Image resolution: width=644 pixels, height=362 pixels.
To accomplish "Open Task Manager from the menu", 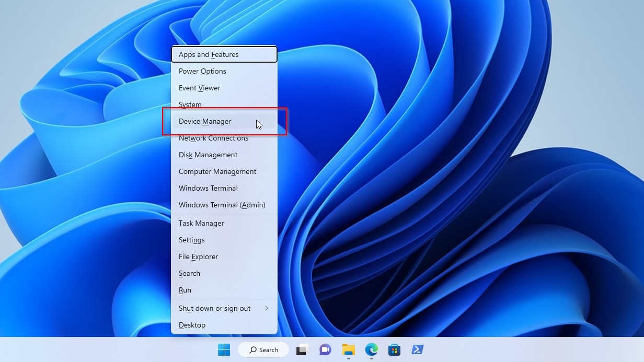I will click(x=201, y=223).
